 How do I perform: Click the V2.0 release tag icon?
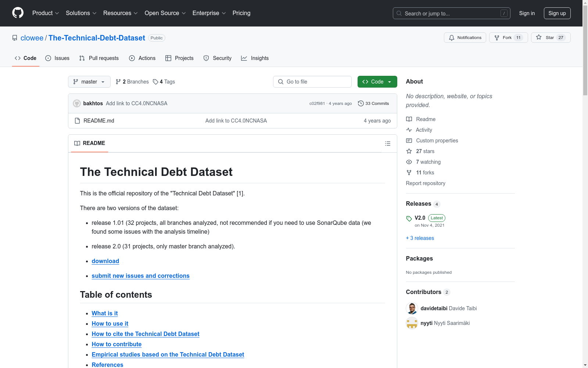click(x=409, y=219)
